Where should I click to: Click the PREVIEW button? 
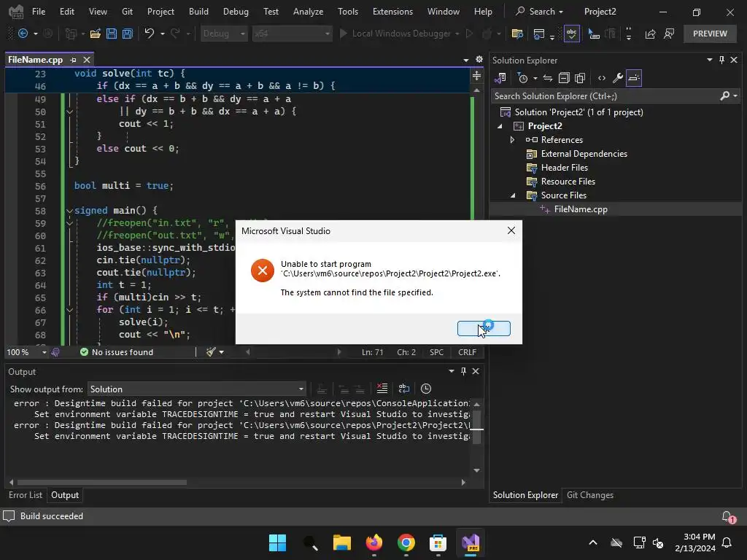pyautogui.click(x=710, y=34)
